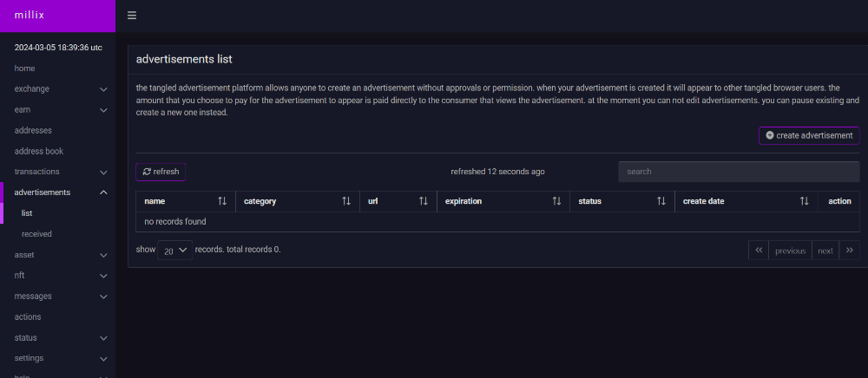Collapse the advertisements sidebar section

(x=103, y=192)
